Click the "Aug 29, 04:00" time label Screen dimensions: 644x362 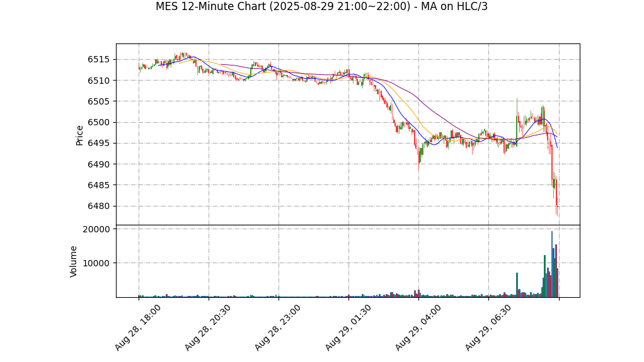(418, 327)
